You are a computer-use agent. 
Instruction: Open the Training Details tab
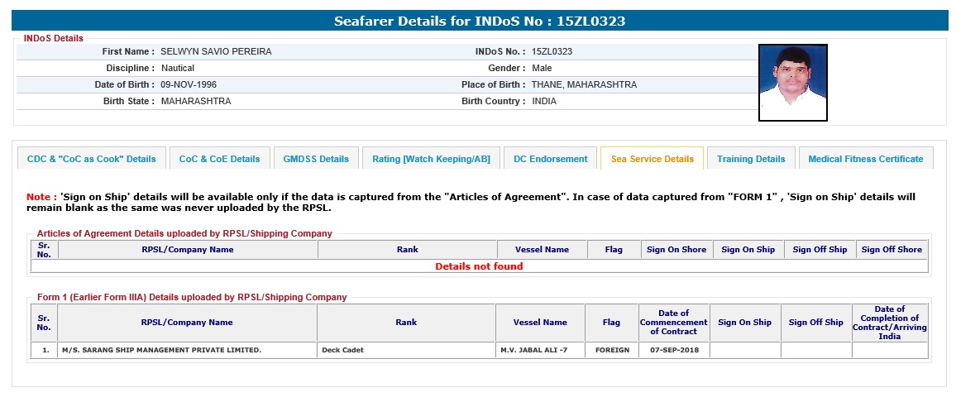(751, 159)
